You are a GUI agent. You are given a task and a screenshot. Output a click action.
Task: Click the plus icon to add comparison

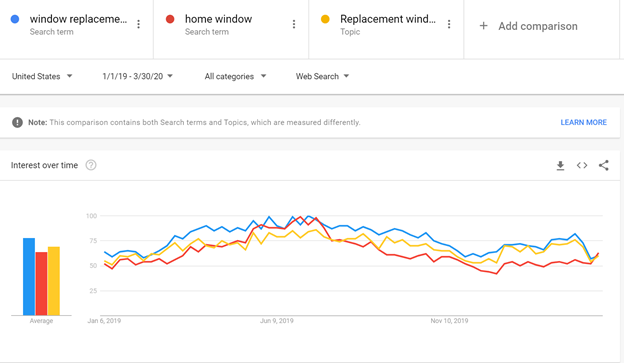[x=483, y=26]
